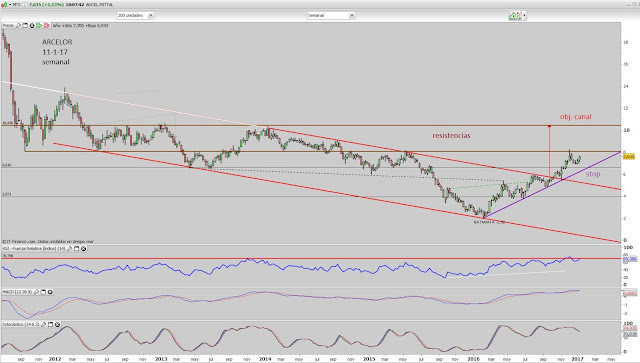Open the '200 unidades' units dropdown
640x363 pixels.
pos(135,15)
